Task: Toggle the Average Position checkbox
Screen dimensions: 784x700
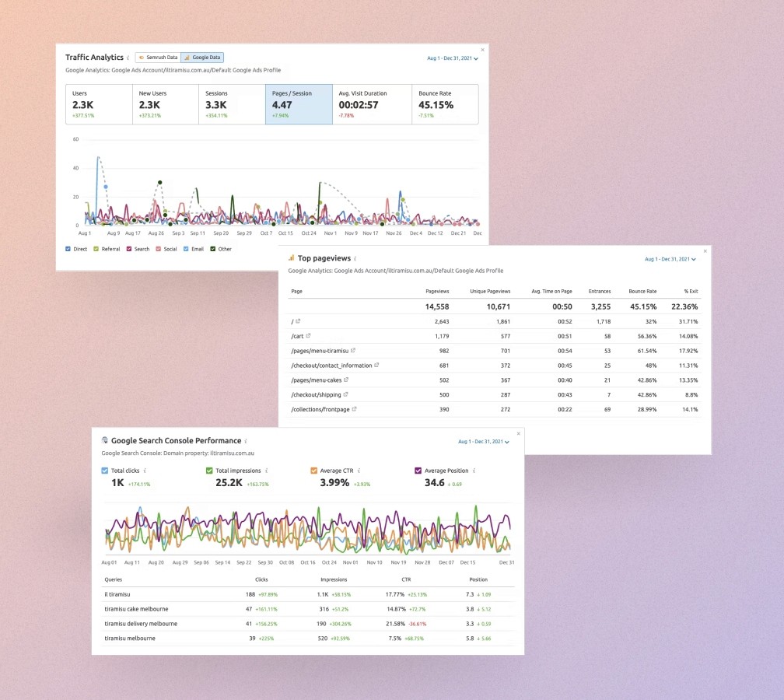Action: click(x=418, y=471)
